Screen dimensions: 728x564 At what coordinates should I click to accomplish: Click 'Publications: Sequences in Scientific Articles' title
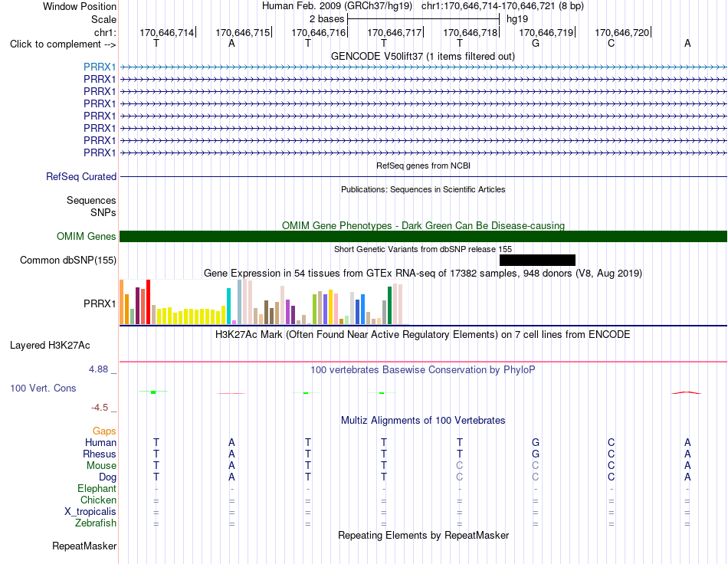click(423, 189)
